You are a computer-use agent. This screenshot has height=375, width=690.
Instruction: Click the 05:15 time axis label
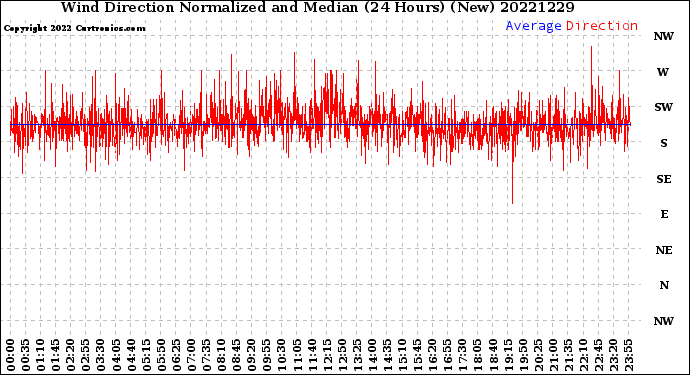tap(146, 355)
